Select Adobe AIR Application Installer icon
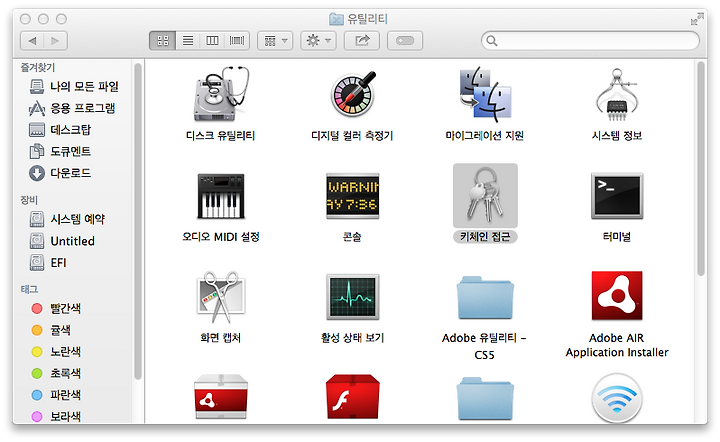The width and height of the screenshot is (720, 442). click(x=617, y=296)
